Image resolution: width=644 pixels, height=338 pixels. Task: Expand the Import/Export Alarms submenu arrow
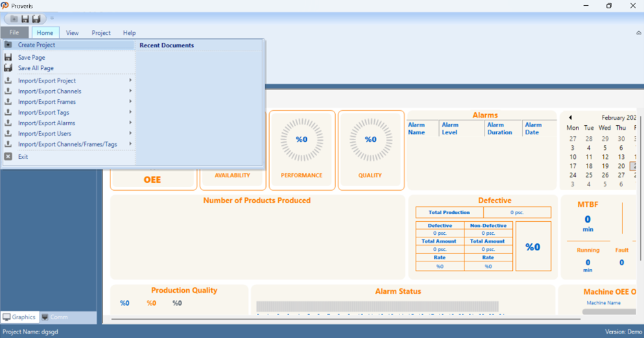click(130, 123)
